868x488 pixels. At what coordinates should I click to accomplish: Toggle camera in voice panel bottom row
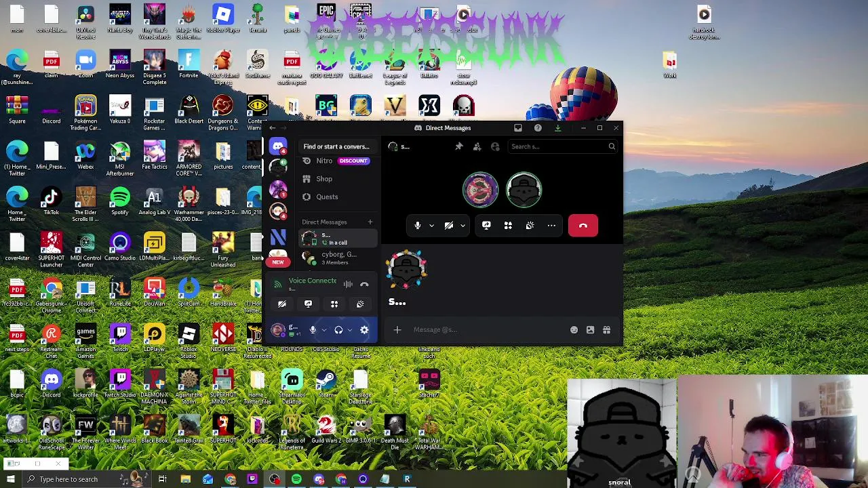click(282, 304)
